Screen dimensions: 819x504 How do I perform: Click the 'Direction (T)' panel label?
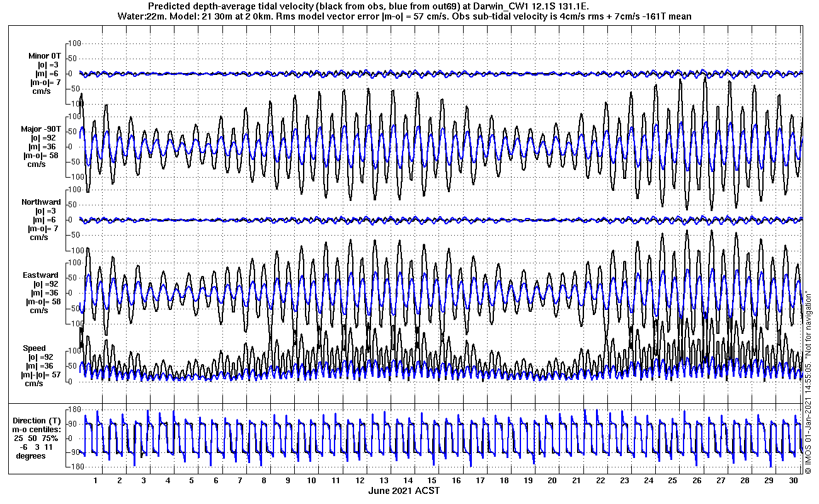38,421
